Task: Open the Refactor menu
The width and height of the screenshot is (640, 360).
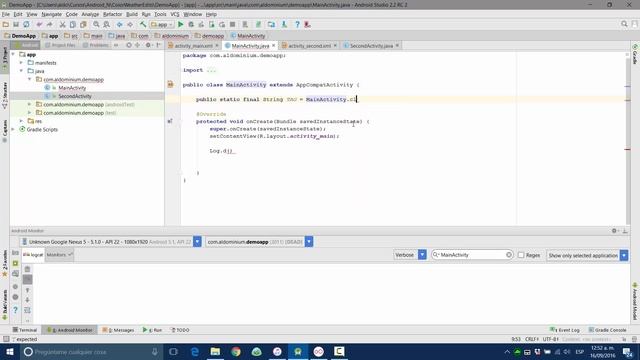Action: [112, 14]
